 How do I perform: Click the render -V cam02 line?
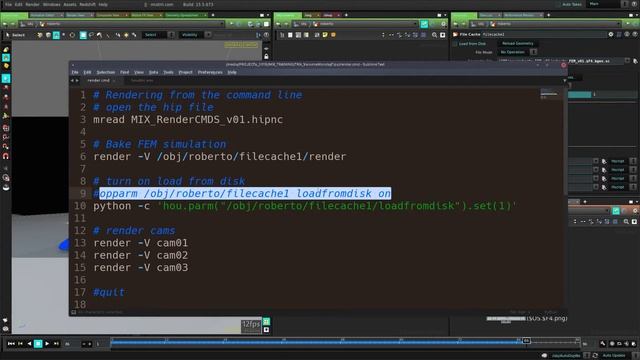click(141, 255)
